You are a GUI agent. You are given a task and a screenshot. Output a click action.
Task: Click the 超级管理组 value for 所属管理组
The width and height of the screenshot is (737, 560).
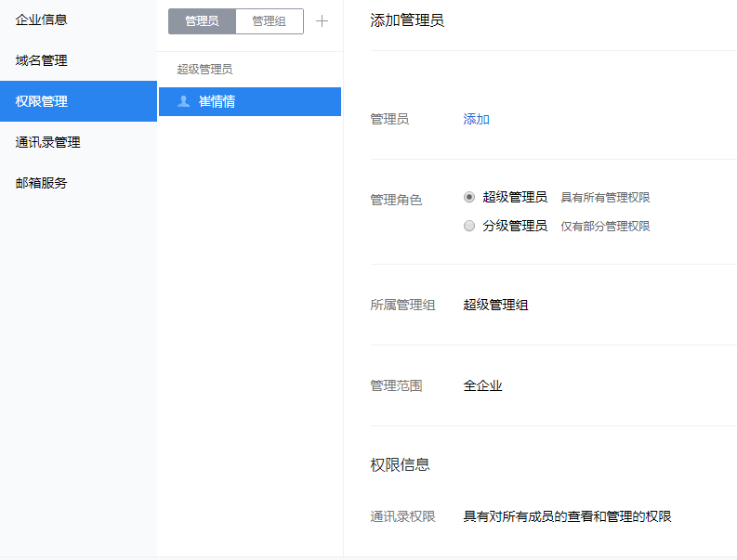496,305
